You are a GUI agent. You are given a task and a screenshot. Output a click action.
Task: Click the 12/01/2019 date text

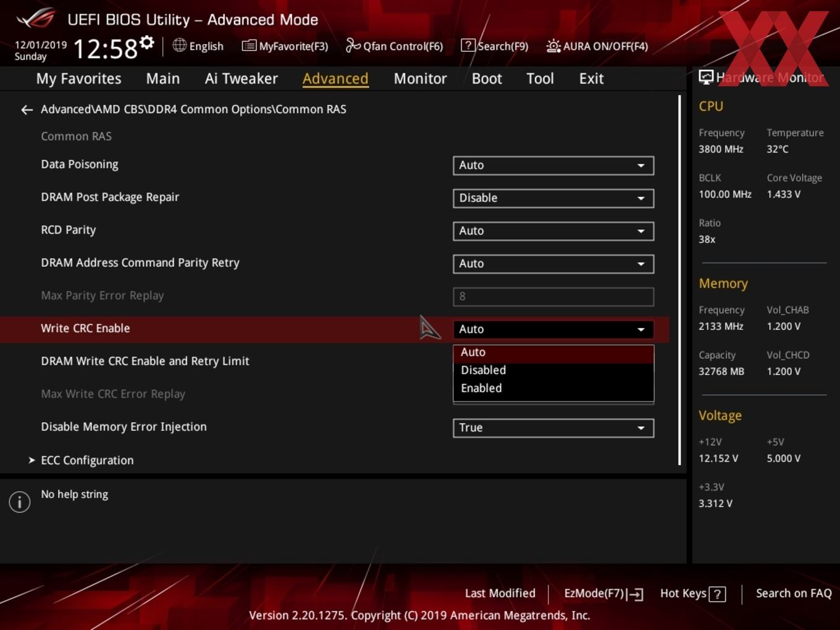click(41, 45)
